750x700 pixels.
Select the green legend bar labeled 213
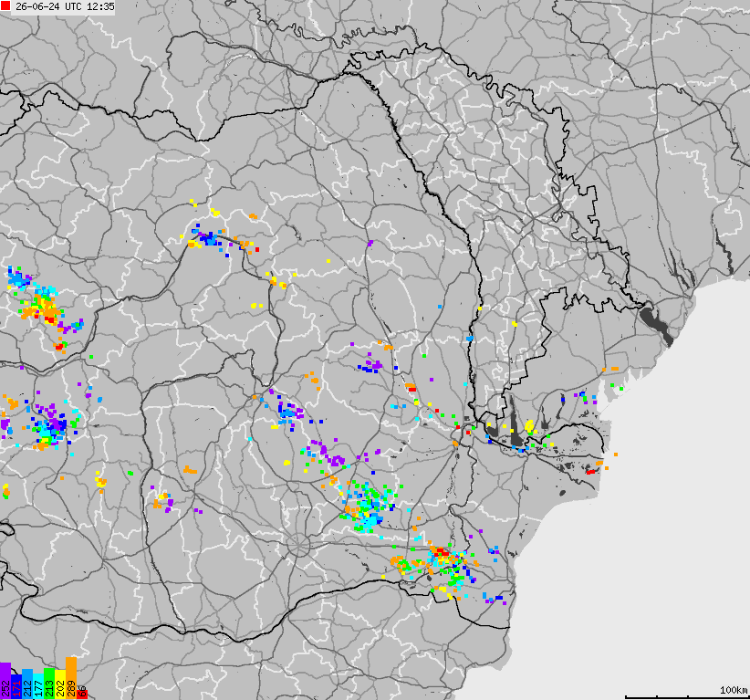pos(49,684)
